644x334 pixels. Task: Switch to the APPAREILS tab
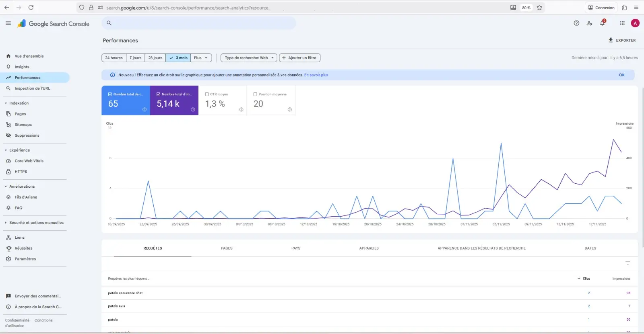pyautogui.click(x=369, y=248)
